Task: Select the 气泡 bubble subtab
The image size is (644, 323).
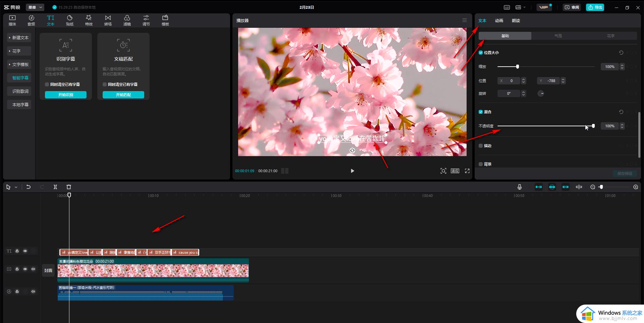Action: 558,36
